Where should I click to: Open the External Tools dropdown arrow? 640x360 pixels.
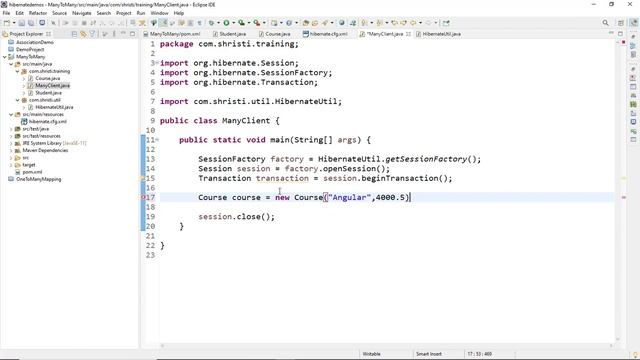point(264,23)
